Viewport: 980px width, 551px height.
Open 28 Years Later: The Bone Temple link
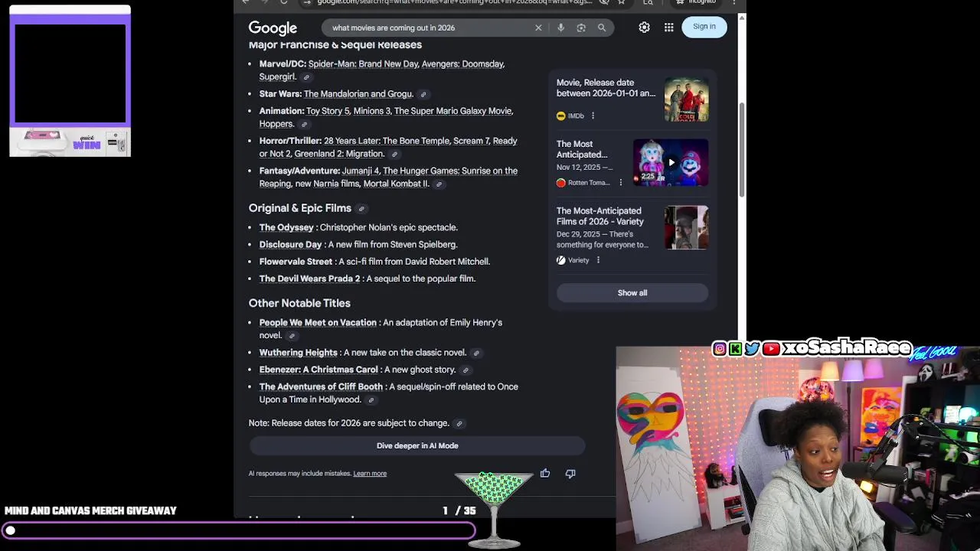coord(387,141)
